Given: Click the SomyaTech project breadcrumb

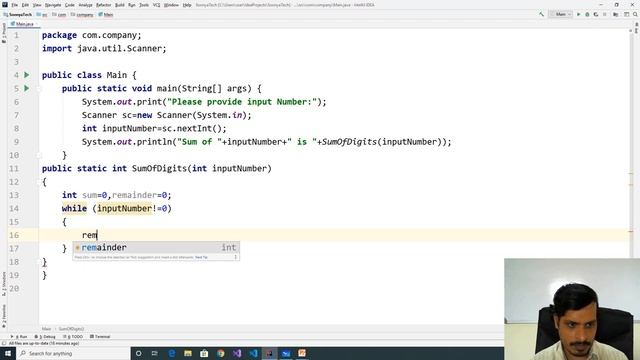Looking at the screenshot, I should point(18,15).
